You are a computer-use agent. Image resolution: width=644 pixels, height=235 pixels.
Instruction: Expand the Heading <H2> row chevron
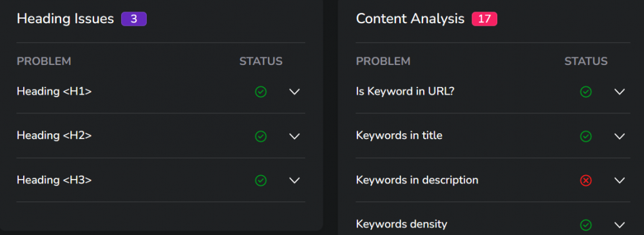coord(294,136)
